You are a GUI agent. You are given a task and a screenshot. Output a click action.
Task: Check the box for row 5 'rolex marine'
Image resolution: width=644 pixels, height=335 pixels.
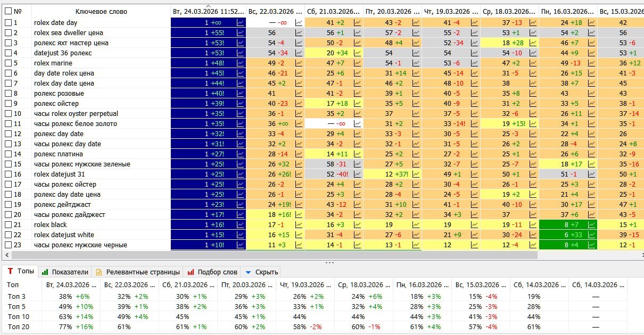point(8,63)
